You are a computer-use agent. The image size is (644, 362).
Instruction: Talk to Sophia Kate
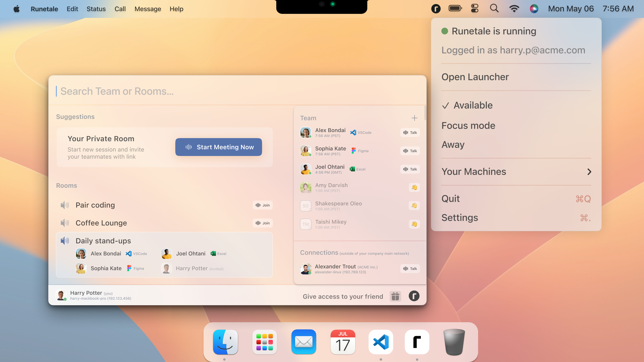[x=410, y=151]
